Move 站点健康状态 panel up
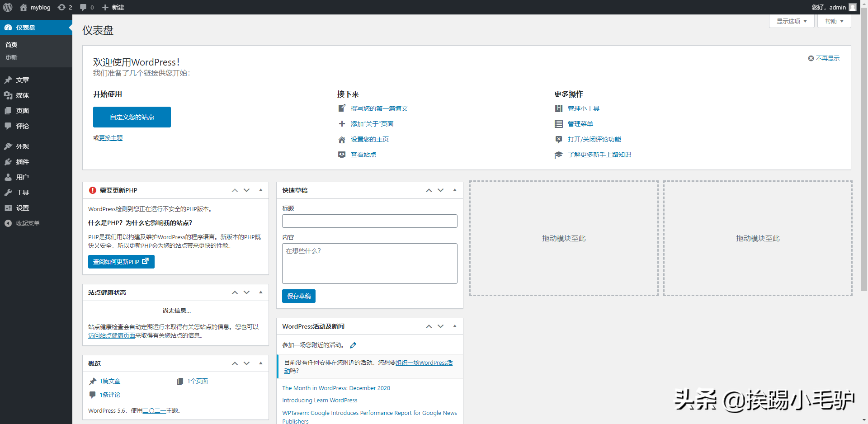Screen dimensions: 868x424 point(235,292)
